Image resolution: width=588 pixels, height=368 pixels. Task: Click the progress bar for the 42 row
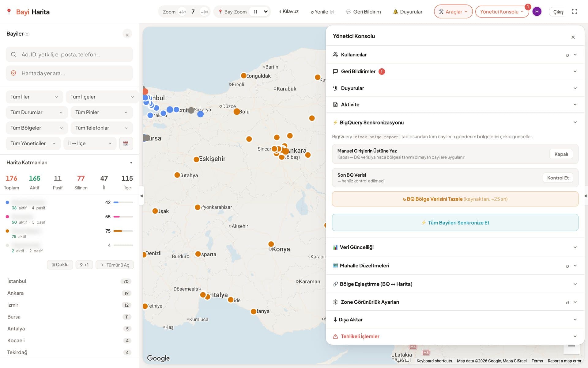[123, 202]
